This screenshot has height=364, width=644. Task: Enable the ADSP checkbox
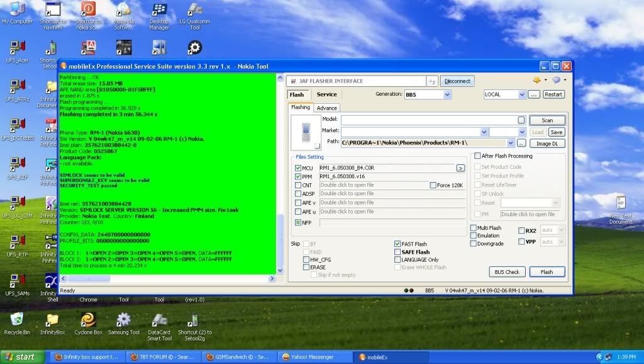(297, 194)
